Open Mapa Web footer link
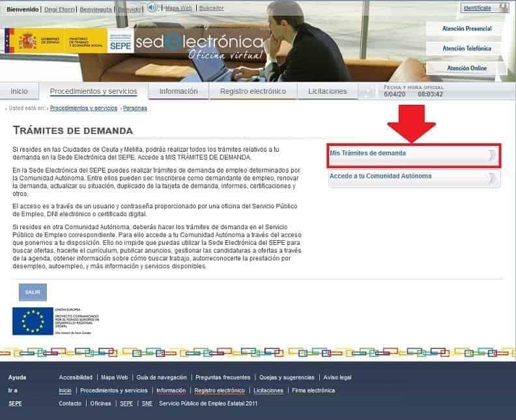This screenshot has height=420, width=516. click(114, 378)
